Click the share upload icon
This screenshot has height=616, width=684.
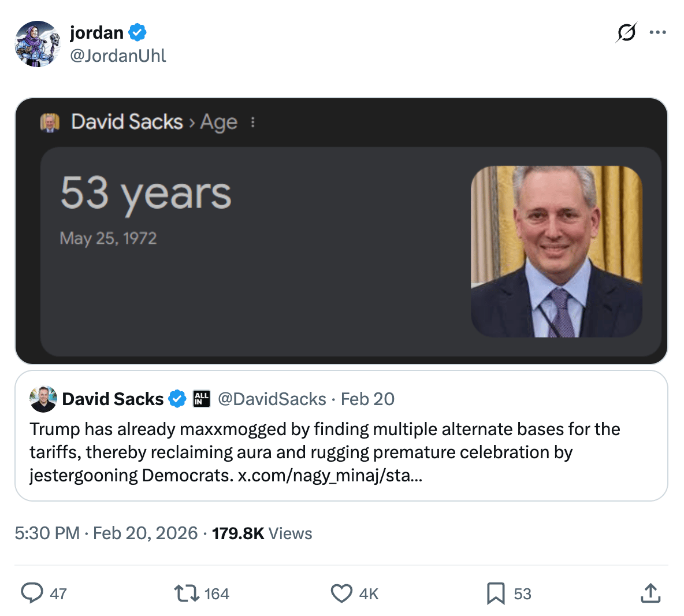tap(650, 593)
